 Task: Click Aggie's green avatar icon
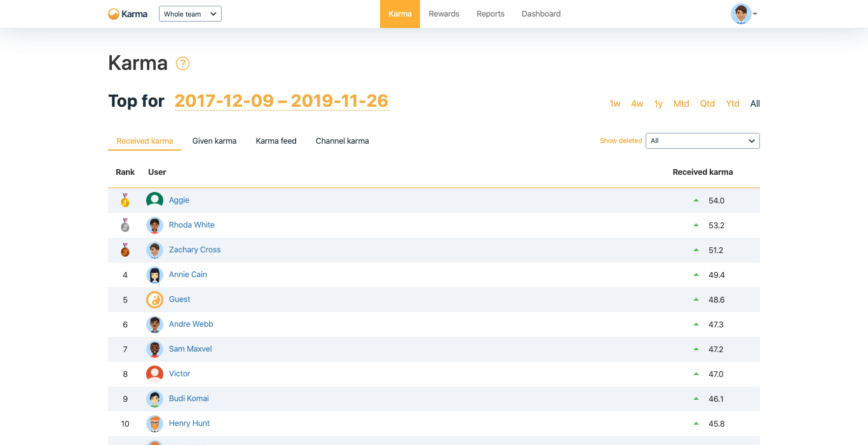click(154, 200)
